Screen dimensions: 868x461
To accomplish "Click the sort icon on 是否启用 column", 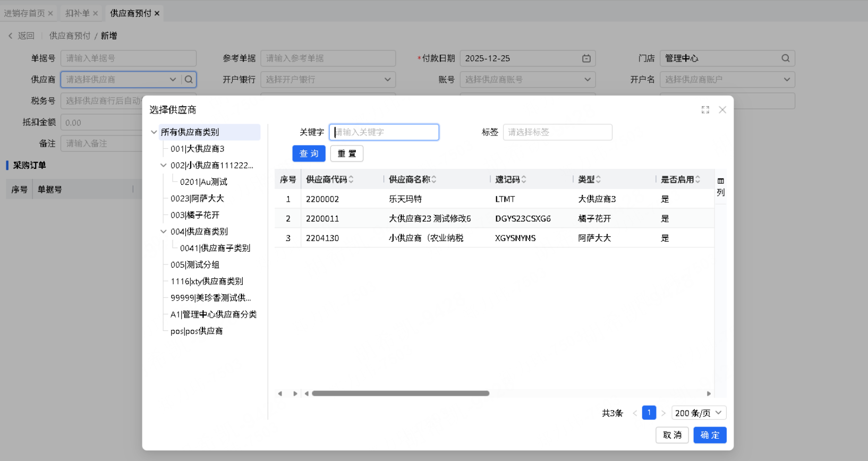I will coord(697,180).
